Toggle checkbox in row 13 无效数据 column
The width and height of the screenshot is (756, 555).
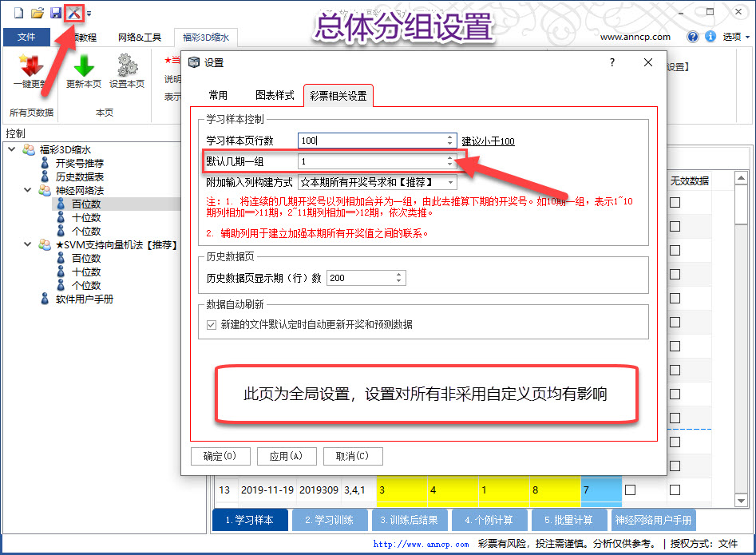(x=675, y=490)
